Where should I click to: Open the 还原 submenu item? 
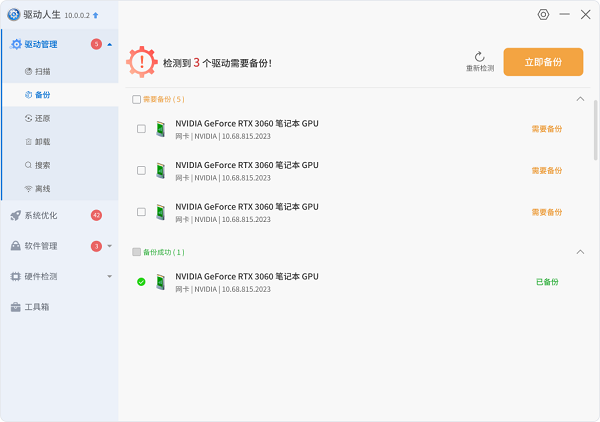pyautogui.click(x=60, y=118)
